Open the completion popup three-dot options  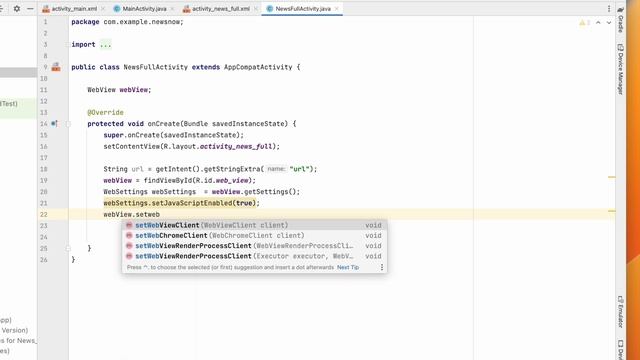382,267
